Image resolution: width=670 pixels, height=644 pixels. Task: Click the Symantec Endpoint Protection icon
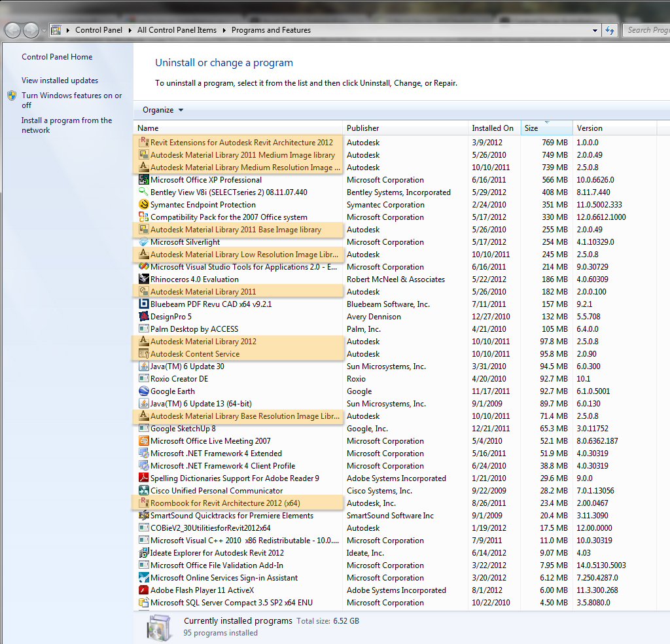pos(144,204)
